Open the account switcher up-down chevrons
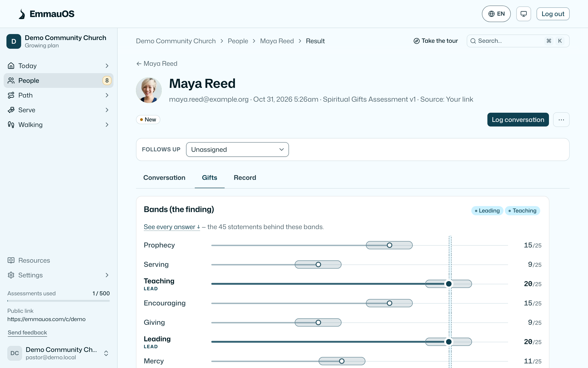588x368 pixels. pyautogui.click(x=106, y=353)
